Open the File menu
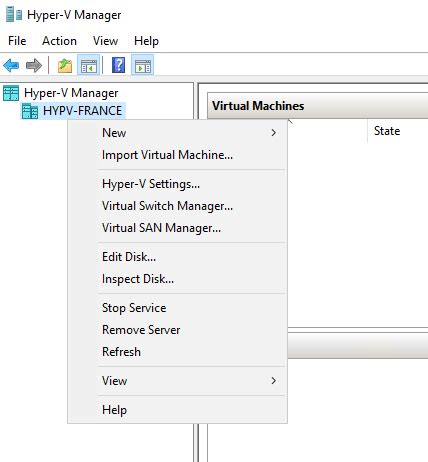Screen dimensions: 428x462 [17, 41]
